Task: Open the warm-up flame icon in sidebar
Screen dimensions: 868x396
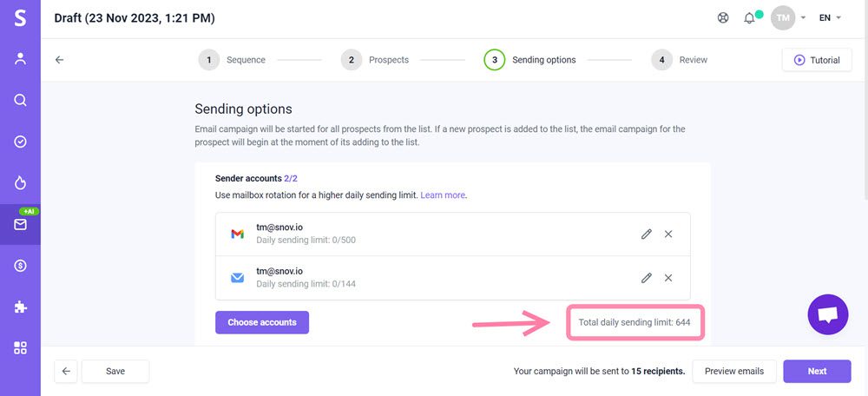Action: (20, 182)
